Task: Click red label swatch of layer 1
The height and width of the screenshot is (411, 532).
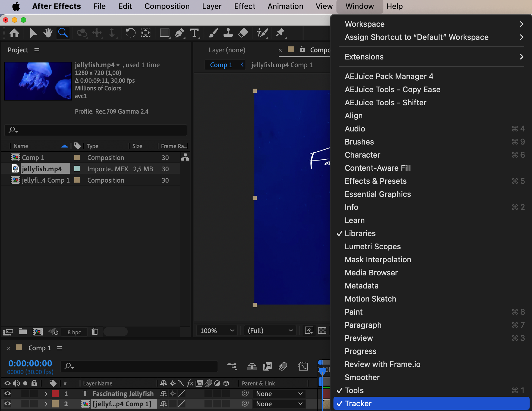Action: [55, 394]
